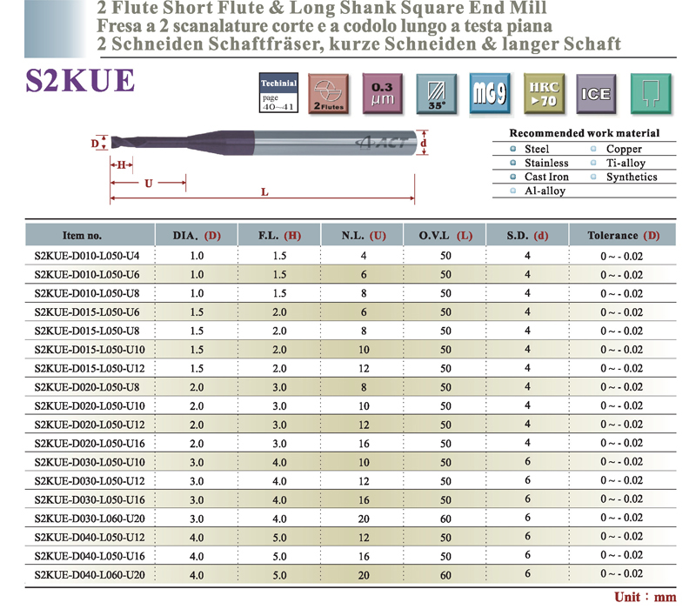Image resolution: width=696 pixels, height=616 pixels.
Task: Click the Steel material bullet
Action: 513,149
